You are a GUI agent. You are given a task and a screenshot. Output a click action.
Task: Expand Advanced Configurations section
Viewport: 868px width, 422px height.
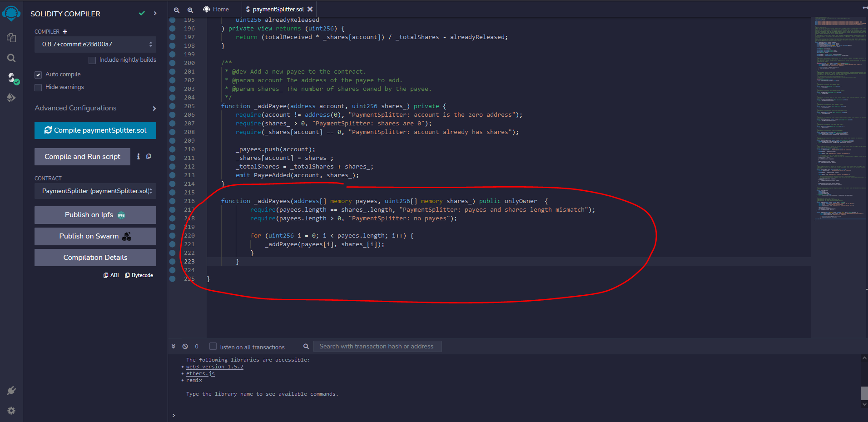(x=95, y=108)
